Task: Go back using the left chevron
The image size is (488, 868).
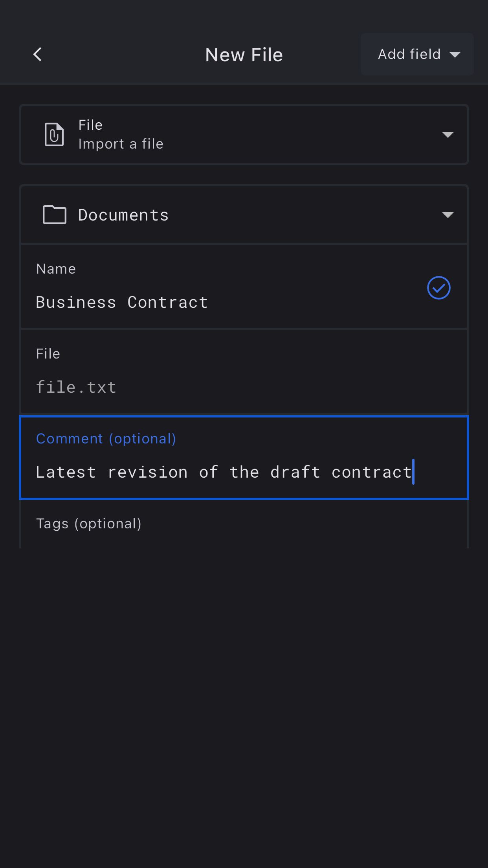Action: 38,55
